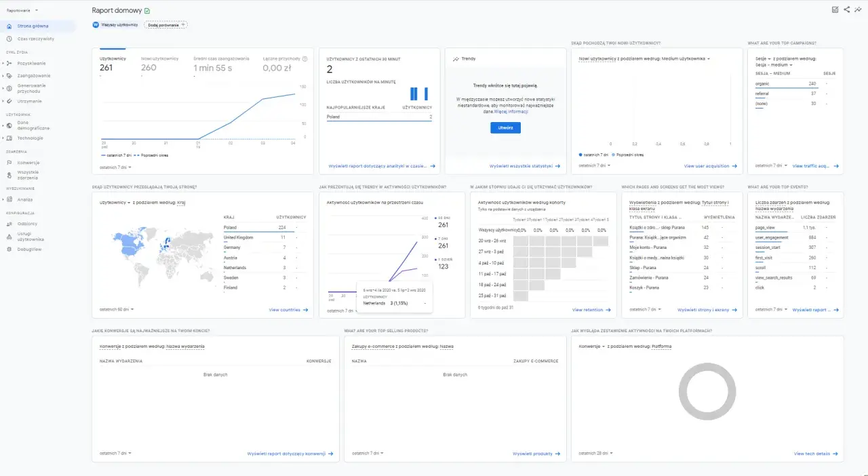Image resolution: width=868 pixels, height=476 pixels.
Task: Open View user acquisition link
Action: coord(711,166)
